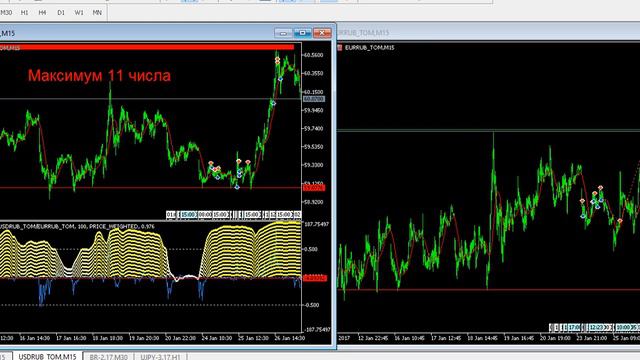Open the USDRUB_TOM,M15 chart tab
Screen dimensions: 640x360
coord(47,356)
